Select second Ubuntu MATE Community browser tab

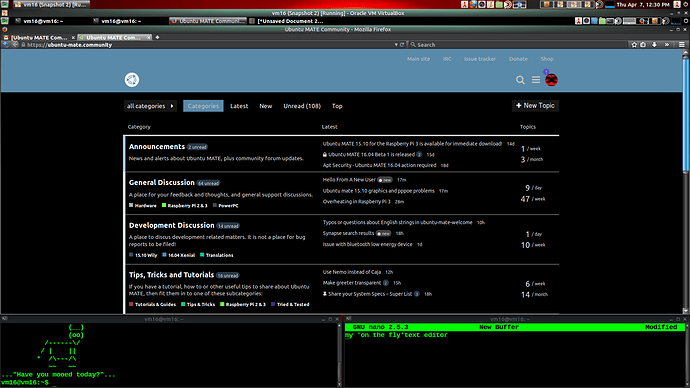pyautogui.click(x=114, y=37)
